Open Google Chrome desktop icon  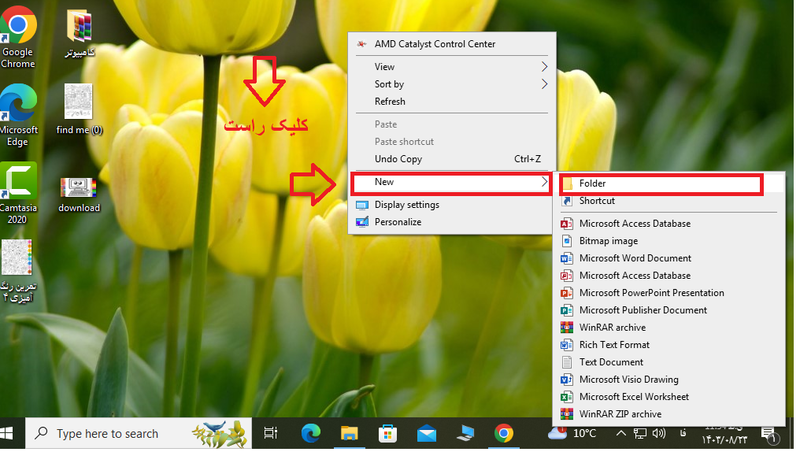pyautogui.click(x=18, y=28)
